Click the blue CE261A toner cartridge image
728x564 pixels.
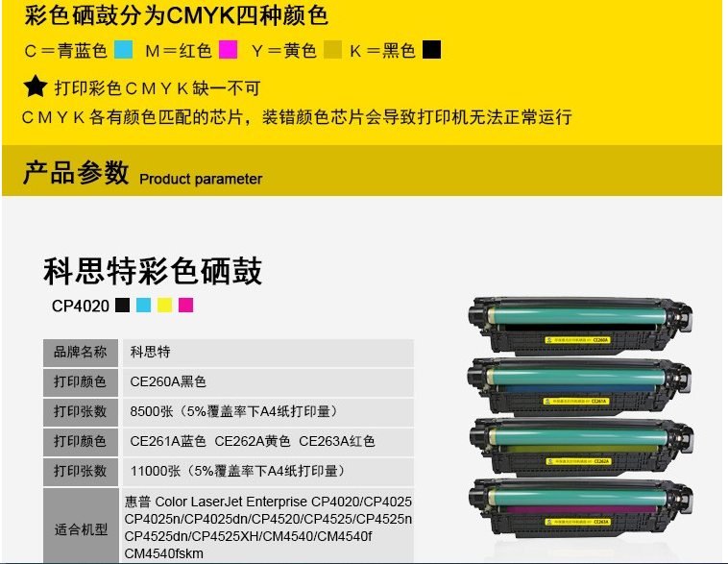pos(580,386)
